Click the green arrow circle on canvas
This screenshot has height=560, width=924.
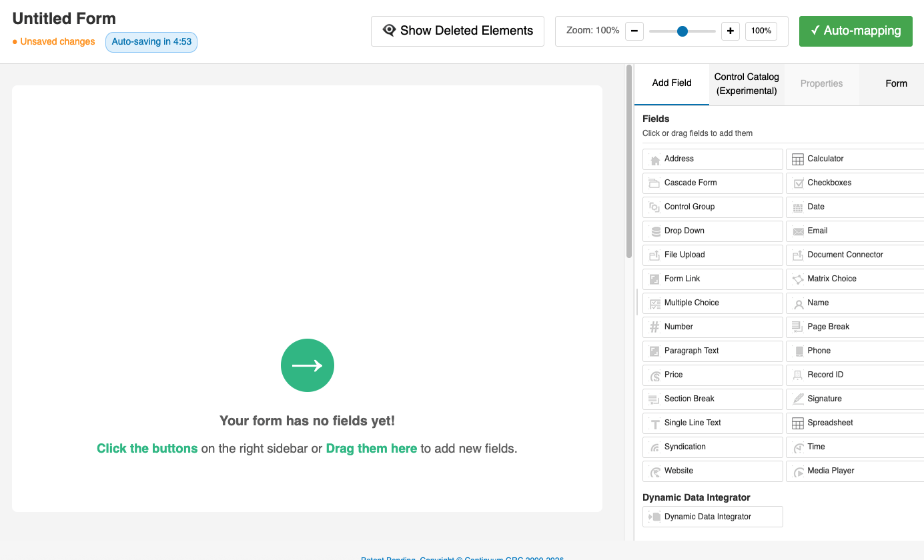pyautogui.click(x=308, y=365)
